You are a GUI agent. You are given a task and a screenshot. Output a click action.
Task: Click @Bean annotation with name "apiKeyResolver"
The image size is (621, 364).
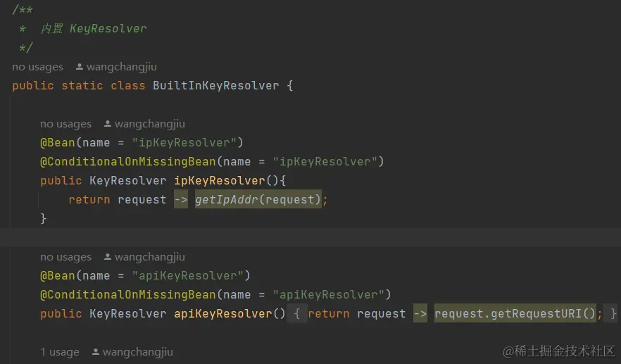click(58, 276)
